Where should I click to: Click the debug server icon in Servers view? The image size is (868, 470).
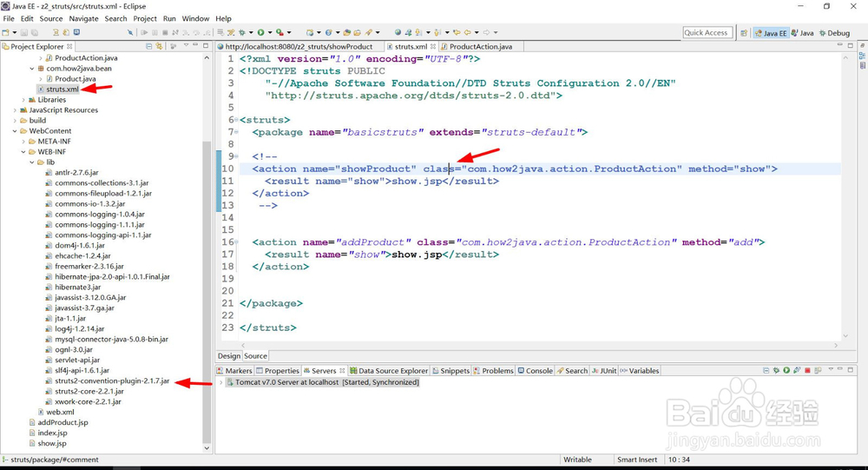click(776, 370)
